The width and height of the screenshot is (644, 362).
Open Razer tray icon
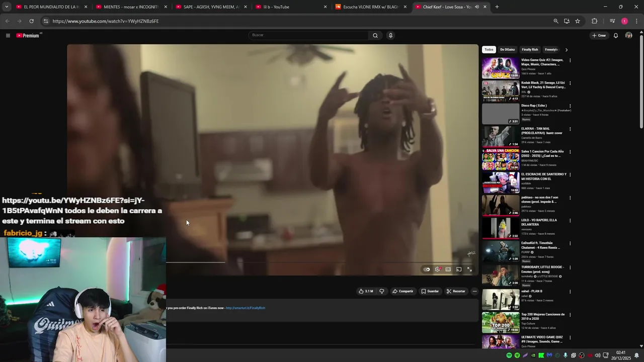pos(517,355)
